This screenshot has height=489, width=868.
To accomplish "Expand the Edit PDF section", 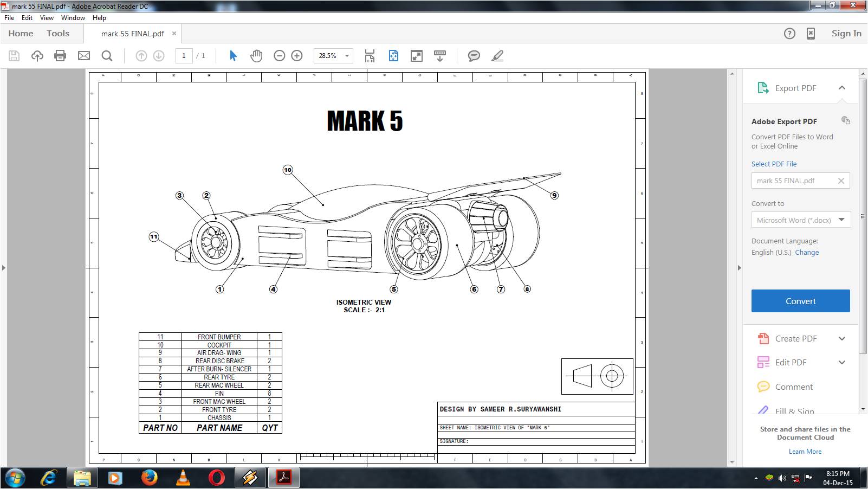I will coord(841,363).
